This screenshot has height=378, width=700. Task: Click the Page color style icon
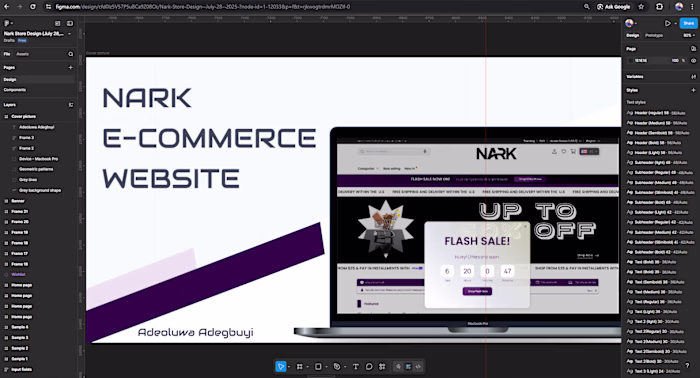[x=693, y=49]
